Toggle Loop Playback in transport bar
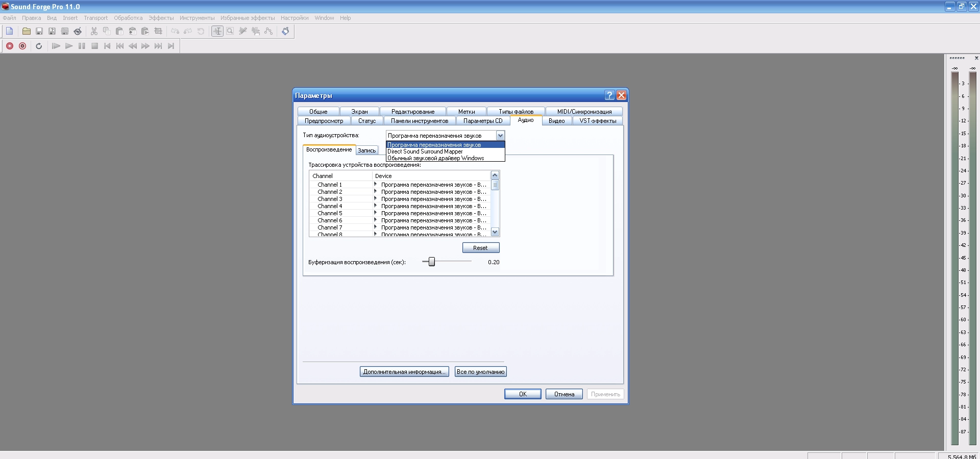This screenshot has width=980, height=459. pos(39,46)
